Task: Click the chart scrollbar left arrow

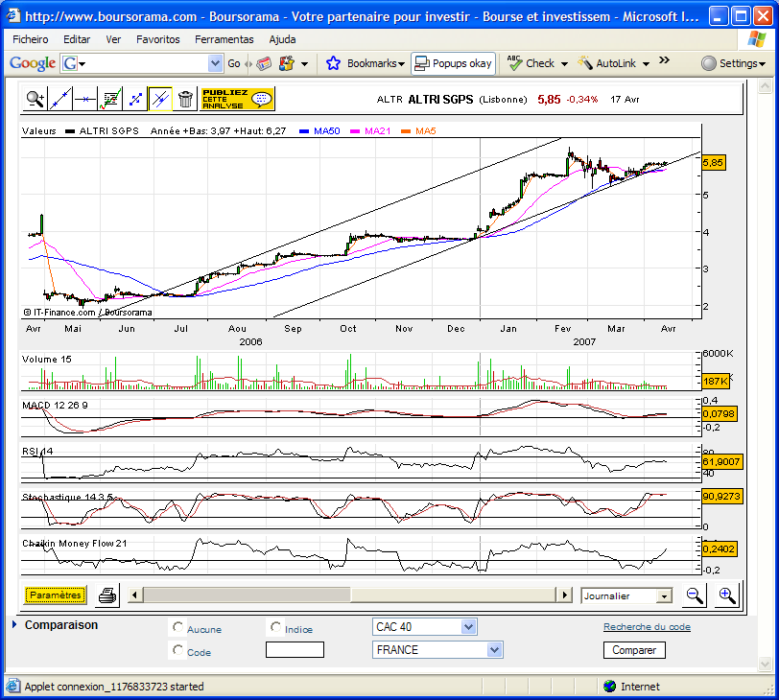Action: pyautogui.click(x=134, y=595)
